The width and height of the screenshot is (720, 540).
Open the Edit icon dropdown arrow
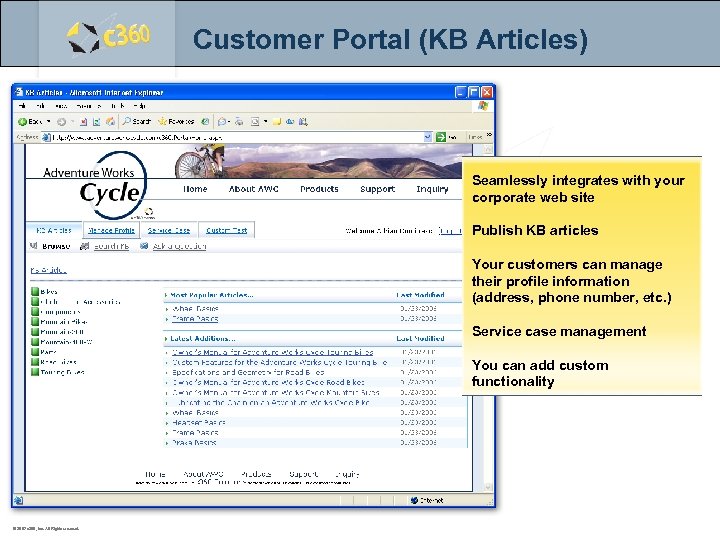click(x=265, y=122)
